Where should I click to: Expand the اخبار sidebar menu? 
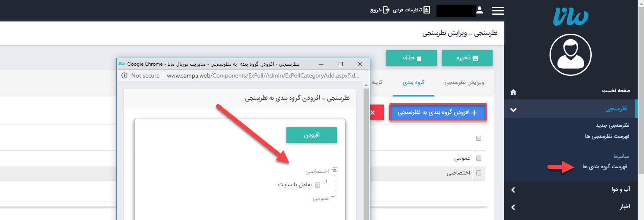coord(513,207)
